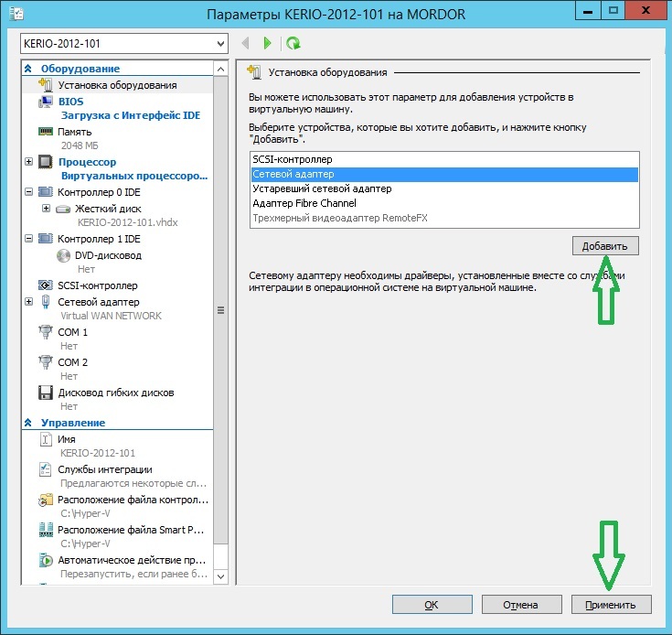Click the left panel scrollbar down arrow
Viewport: 672px width, 635px height.
point(220,576)
